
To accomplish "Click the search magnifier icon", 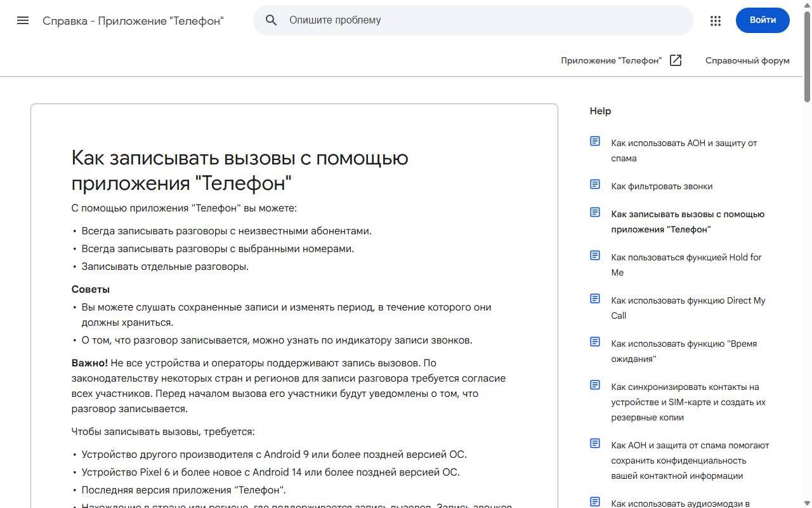I will coord(272,20).
